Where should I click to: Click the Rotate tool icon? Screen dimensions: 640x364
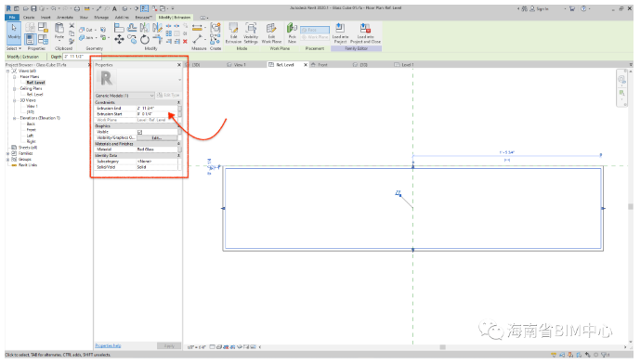(145, 40)
